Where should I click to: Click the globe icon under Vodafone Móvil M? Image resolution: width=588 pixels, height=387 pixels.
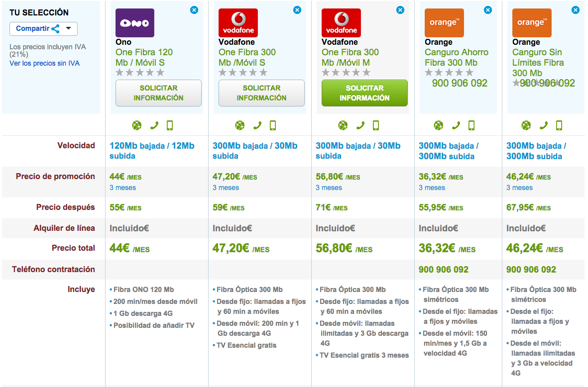point(343,125)
